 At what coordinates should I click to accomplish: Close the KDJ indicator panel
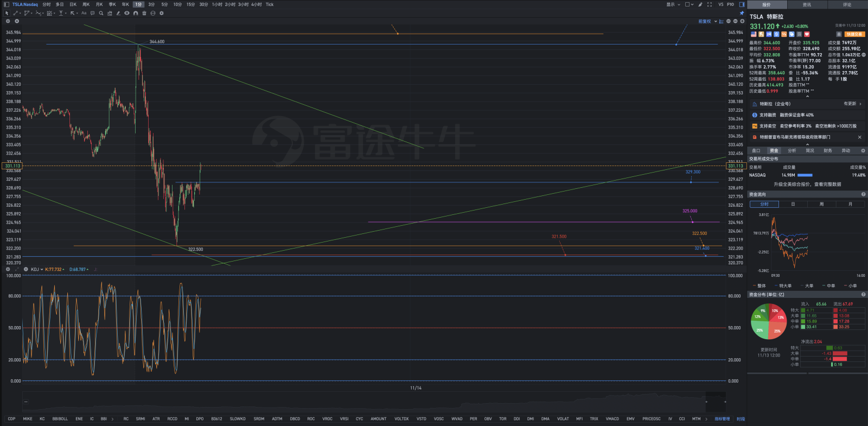pyautogui.click(x=25, y=269)
